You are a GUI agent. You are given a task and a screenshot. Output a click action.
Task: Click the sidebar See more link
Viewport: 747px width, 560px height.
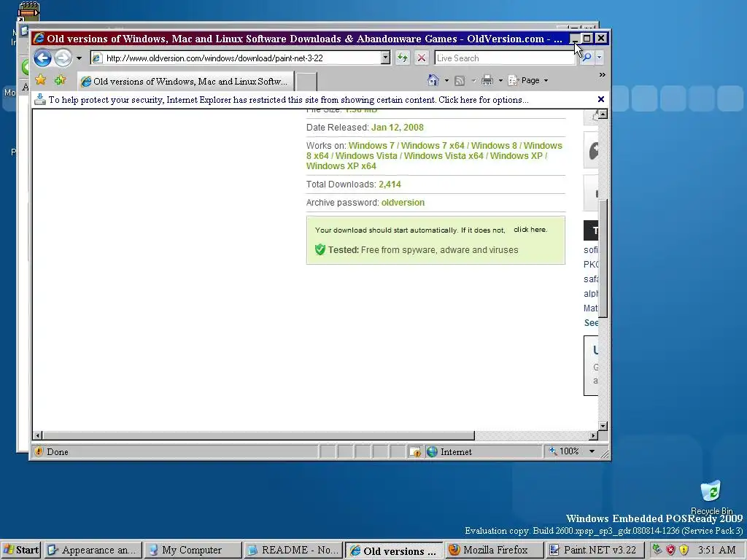click(x=591, y=323)
